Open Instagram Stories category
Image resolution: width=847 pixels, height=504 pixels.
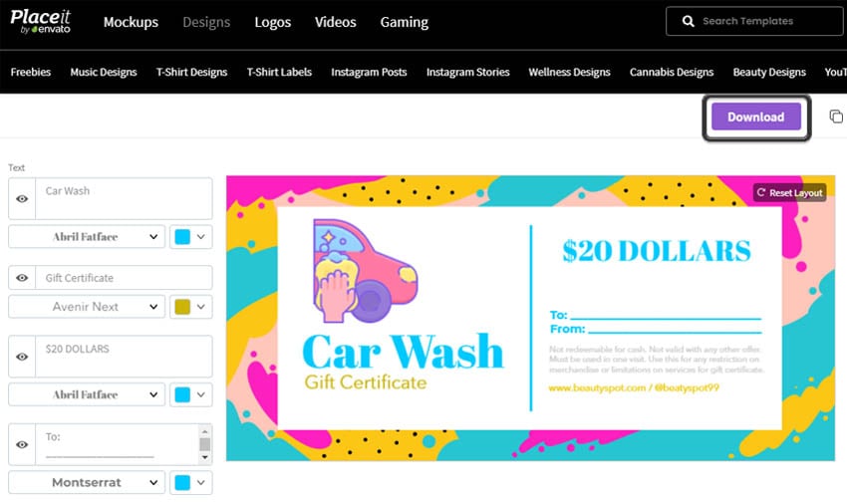[x=467, y=72]
